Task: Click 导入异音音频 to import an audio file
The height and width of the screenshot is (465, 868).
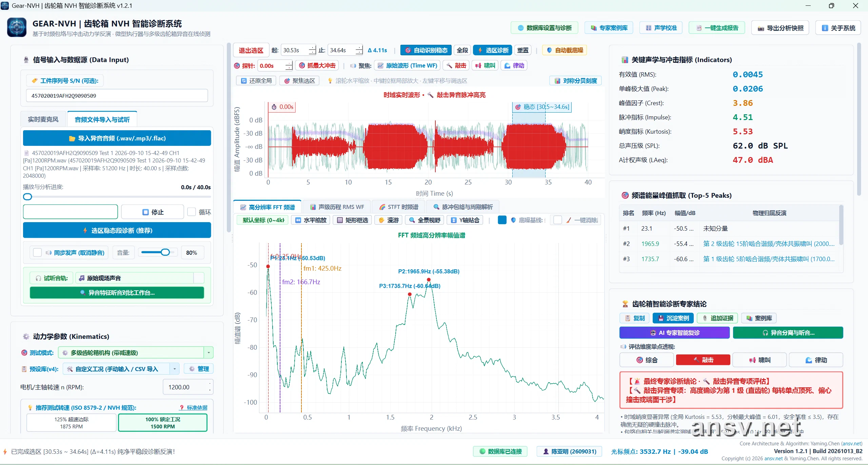Action: (x=117, y=138)
